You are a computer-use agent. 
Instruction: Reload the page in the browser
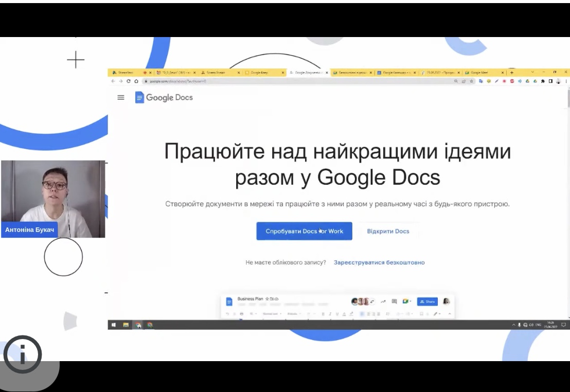[x=128, y=81]
